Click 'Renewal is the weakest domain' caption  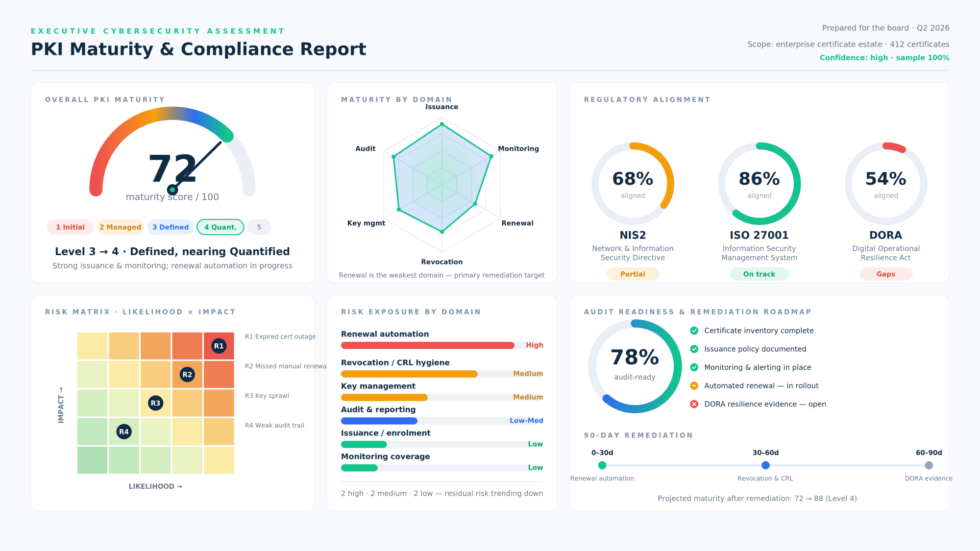tap(441, 275)
